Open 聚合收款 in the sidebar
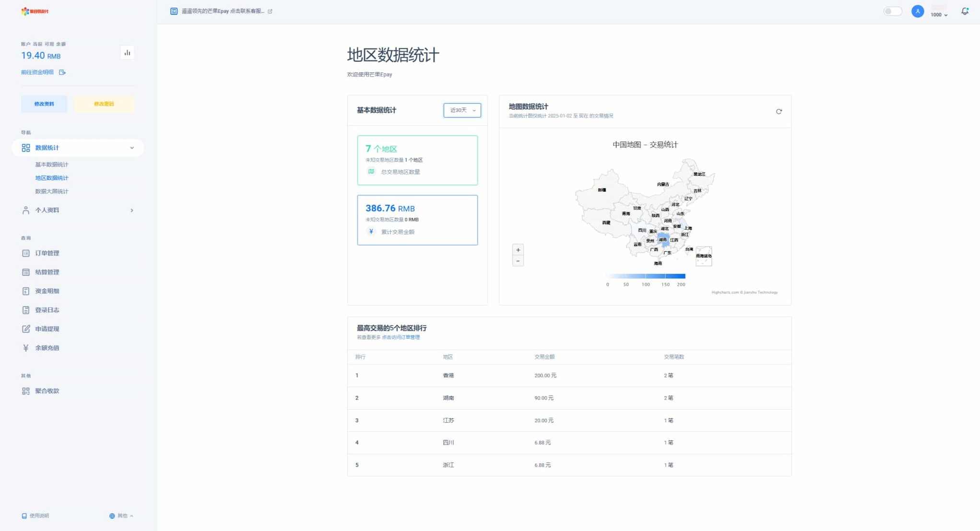Screen dimensions: 980x531 click(x=47, y=391)
